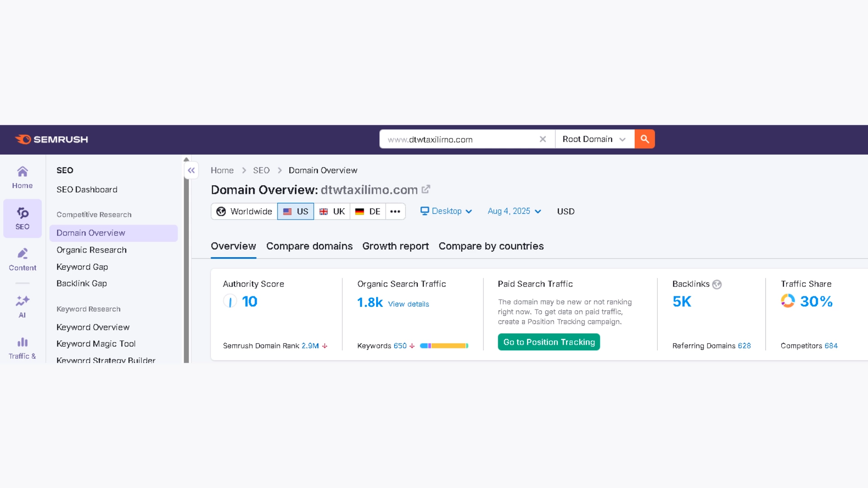
Task: Open Backlink Gap tool
Action: point(81,283)
